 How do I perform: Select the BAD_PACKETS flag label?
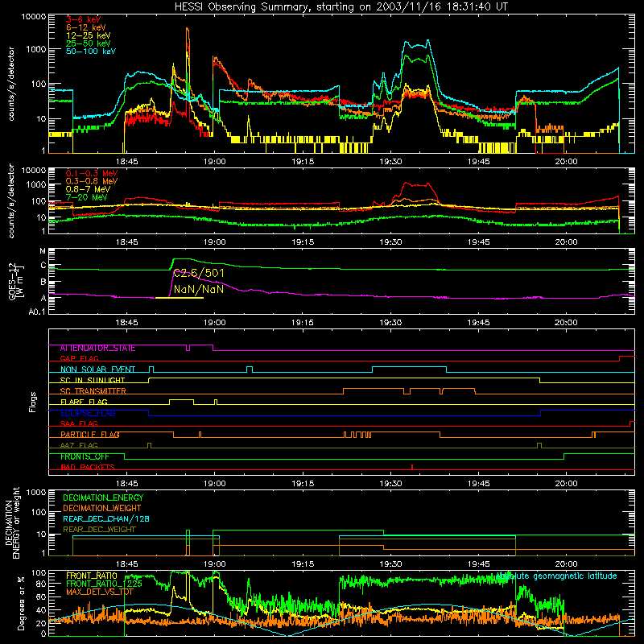tap(88, 467)
